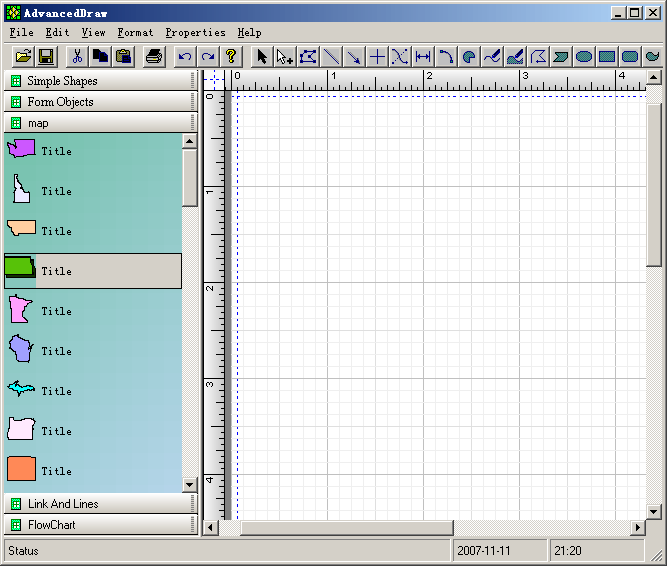Image resolution: width=667 pixels, height=566 pixels.
Task: Select the horizontal dimension line tool
Action: [x=423, y=56]
